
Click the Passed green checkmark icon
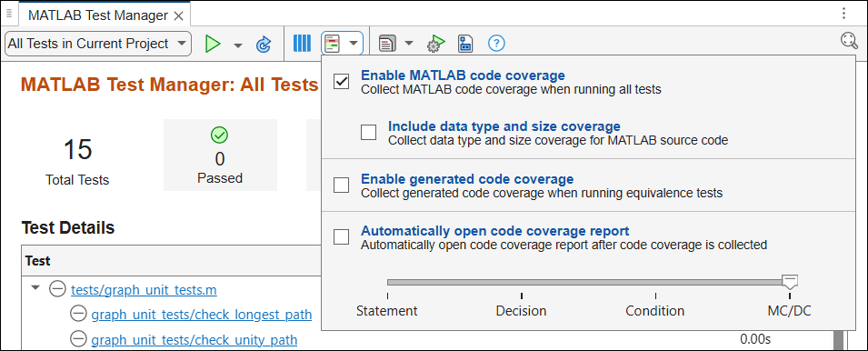click(220, 135)
